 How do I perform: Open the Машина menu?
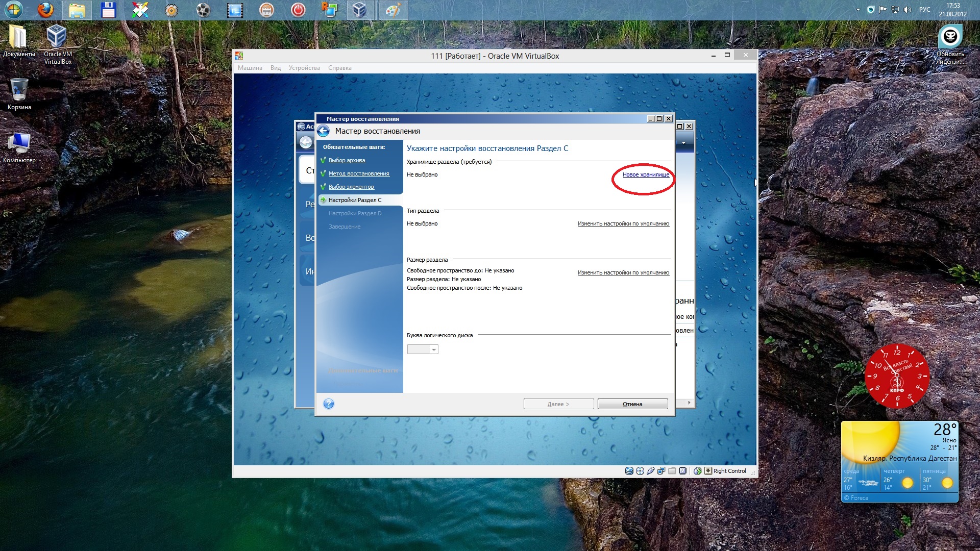(x=250, y=68)
